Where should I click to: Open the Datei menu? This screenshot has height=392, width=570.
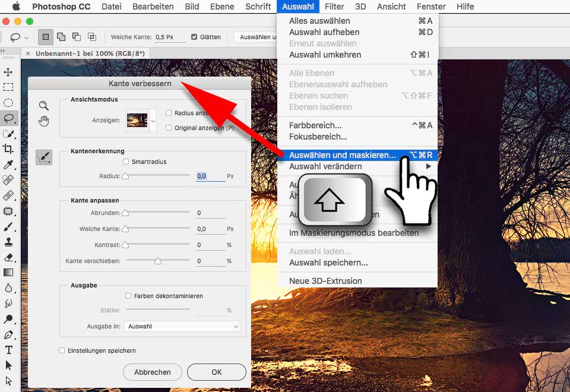tap(112, 7)
